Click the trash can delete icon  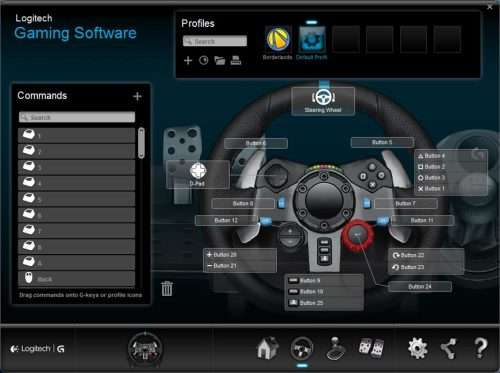coord(167,288)
